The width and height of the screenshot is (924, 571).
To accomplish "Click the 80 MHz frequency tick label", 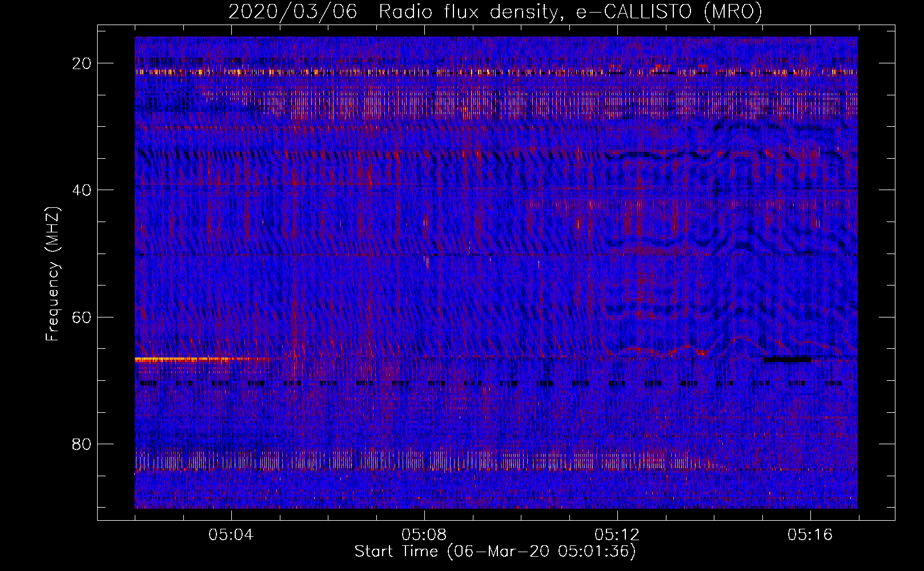I will (x=82, y=444).
